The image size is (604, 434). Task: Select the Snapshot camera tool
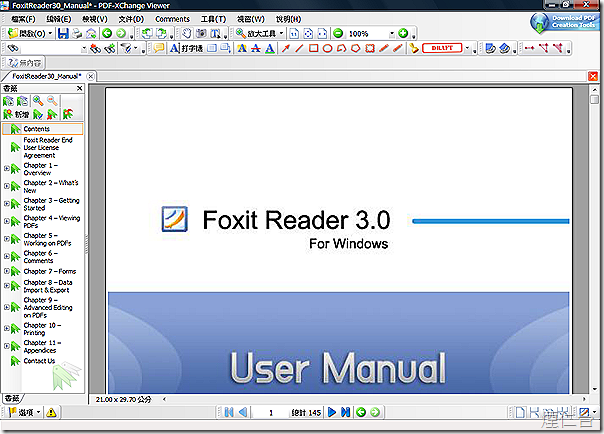click(x=201, y=34)
